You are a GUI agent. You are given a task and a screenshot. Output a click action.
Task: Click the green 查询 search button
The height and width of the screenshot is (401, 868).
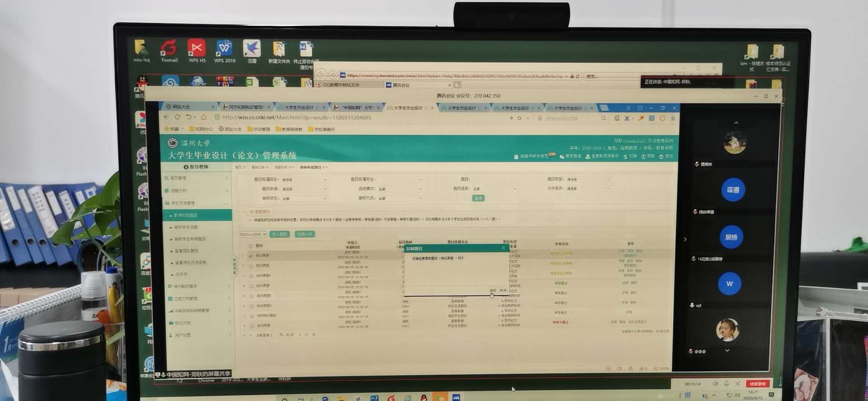[x=478, y=198]
